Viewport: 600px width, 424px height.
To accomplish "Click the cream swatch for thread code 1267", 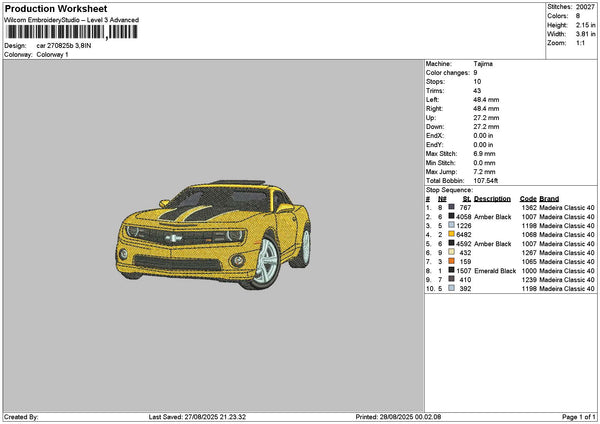I will [452, 252].
